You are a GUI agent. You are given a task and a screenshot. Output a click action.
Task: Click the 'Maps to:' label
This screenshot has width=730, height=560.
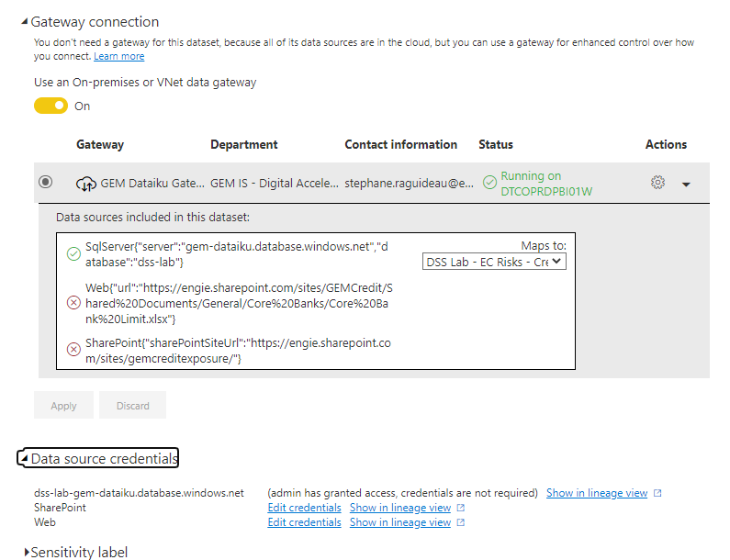544,246
